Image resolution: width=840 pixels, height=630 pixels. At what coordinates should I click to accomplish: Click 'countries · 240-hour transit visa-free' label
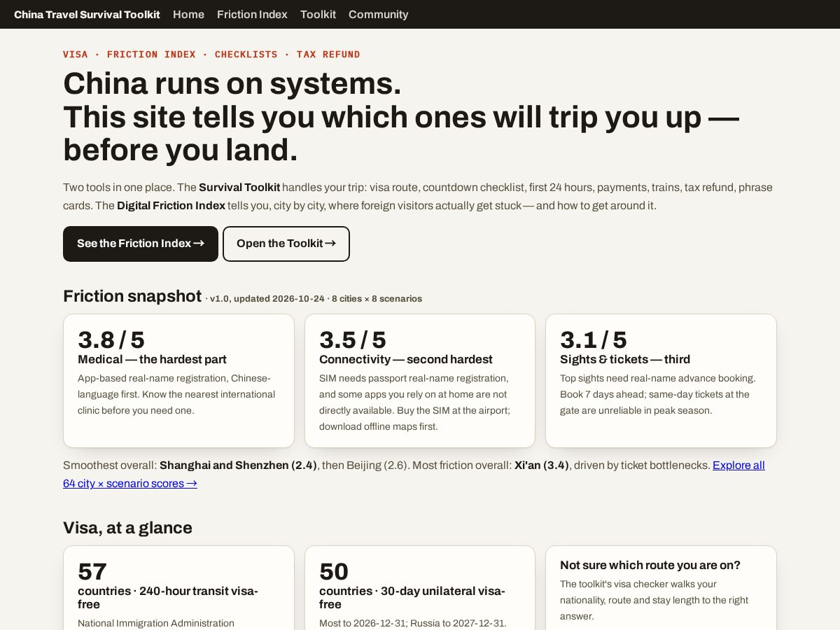[x=168, y=598]
